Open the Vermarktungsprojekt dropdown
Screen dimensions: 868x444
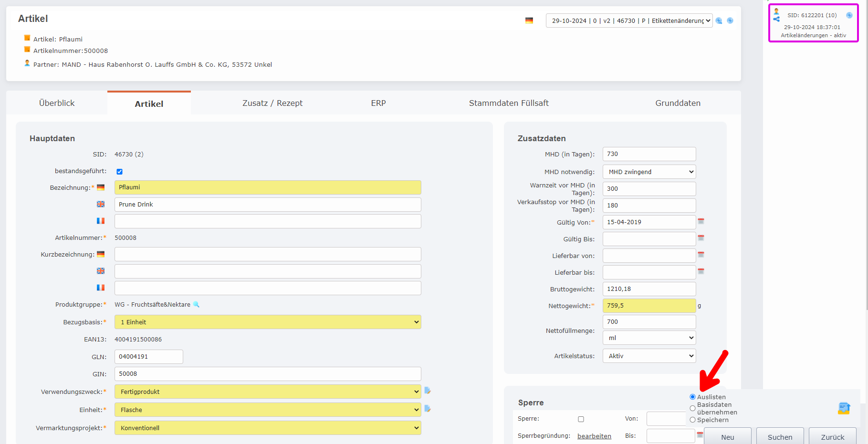coord(268,428)
